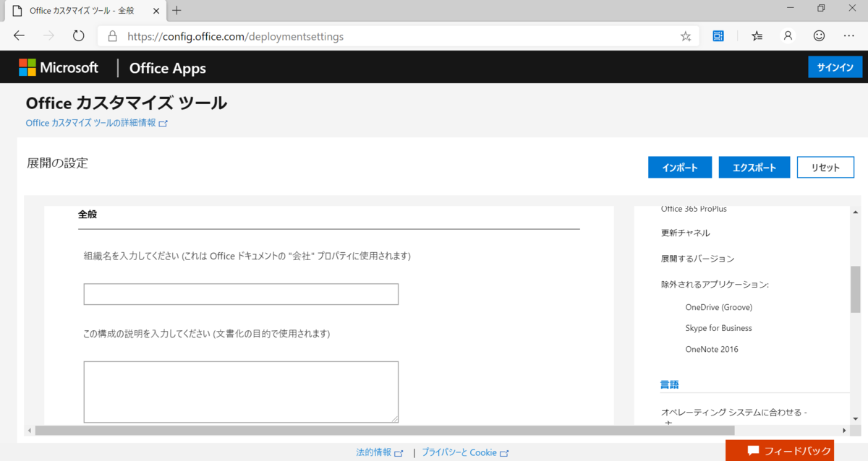The height and width of the screenshot is (461, 868).
Task: Open a new browser tab
Action: 176,10
